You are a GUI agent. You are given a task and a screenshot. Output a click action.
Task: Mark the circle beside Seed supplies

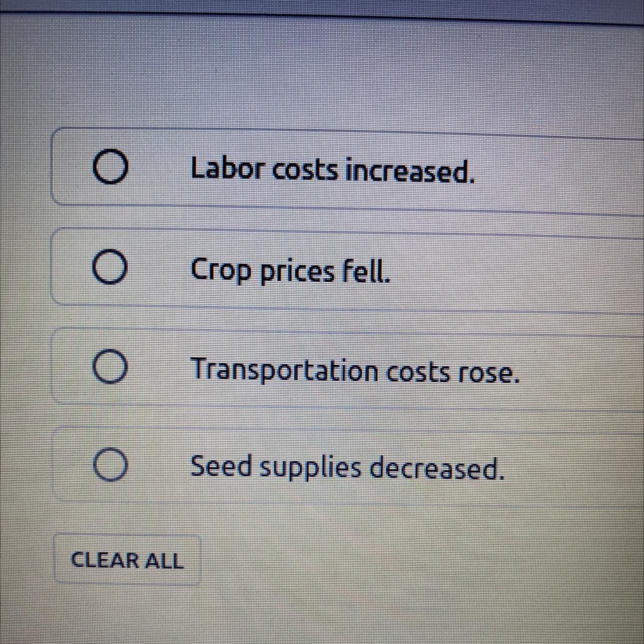click(x=110, y=465)
